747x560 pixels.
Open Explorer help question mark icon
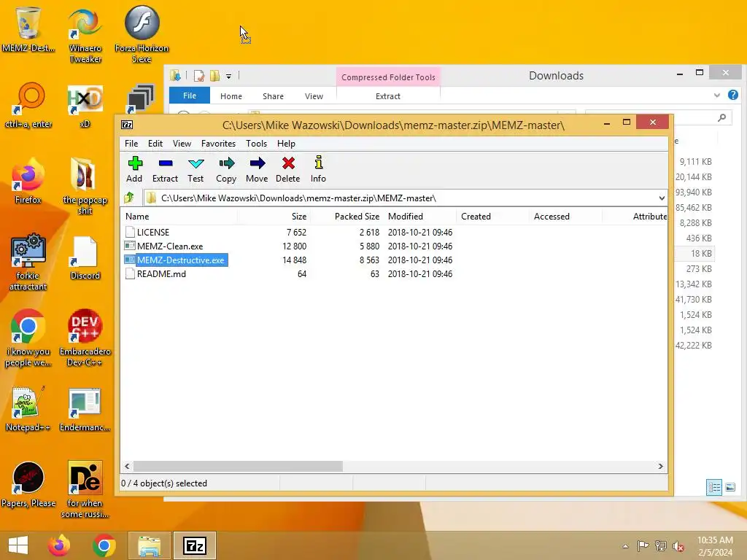click(733, 96)
